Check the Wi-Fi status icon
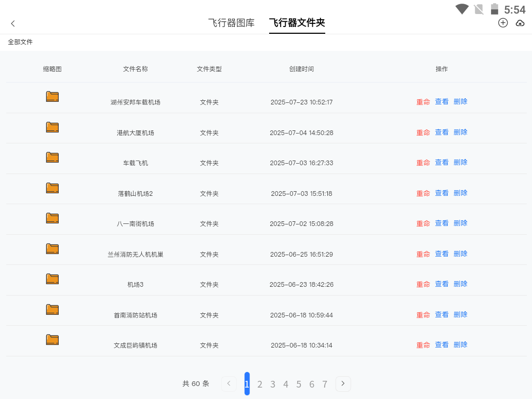Viewport: 532px width, 399px height. (462, 9)
